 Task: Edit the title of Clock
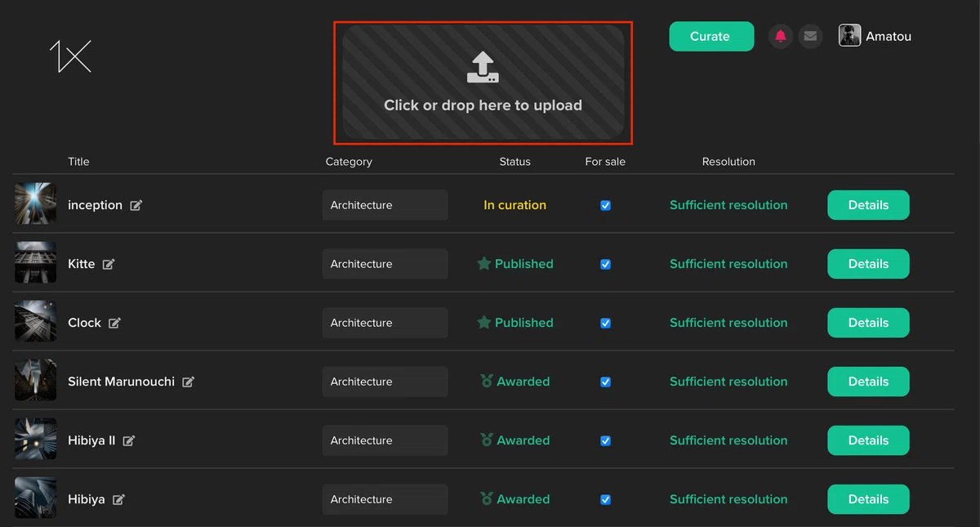(x=114, y=323)
